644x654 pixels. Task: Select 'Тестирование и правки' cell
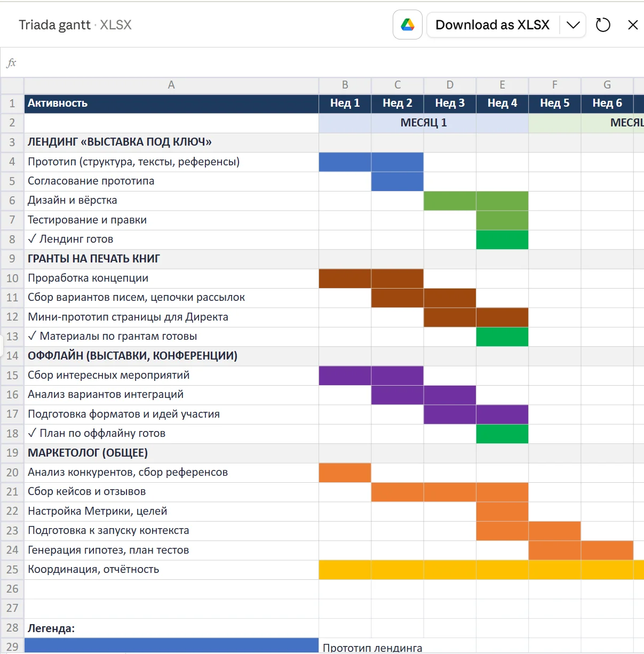[171, 220]
